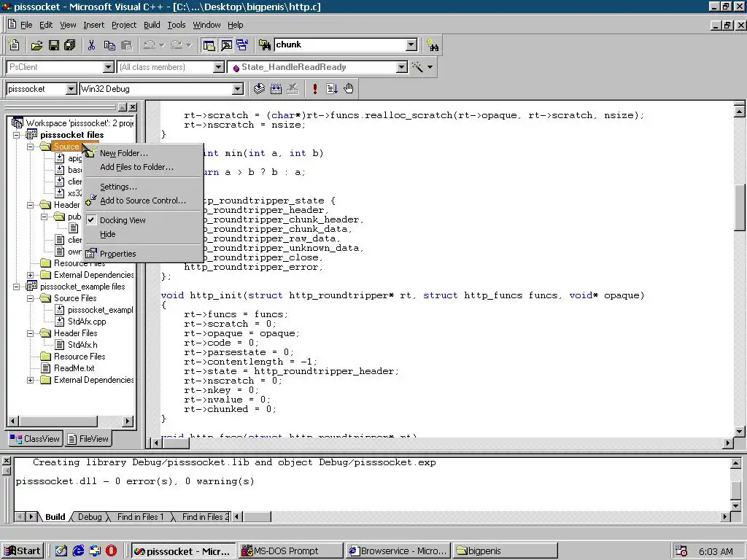Open the pisssocket active project dropdown

coord(71,89)
